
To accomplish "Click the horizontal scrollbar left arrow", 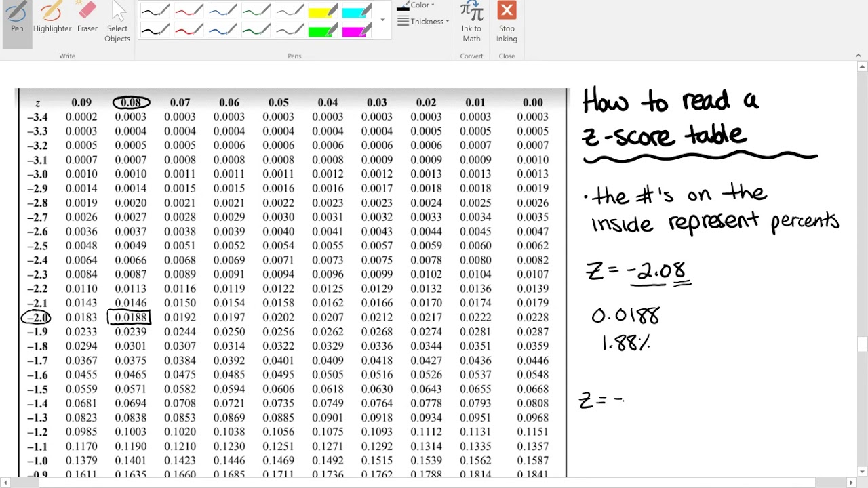I will [5, 483].
